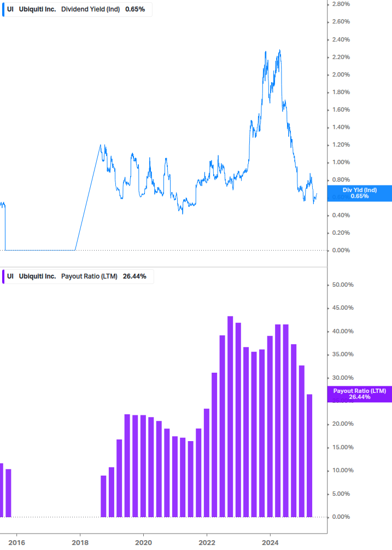Click the tallest payout ratio bar
392x550 pixels.
(x=230, y=416)
